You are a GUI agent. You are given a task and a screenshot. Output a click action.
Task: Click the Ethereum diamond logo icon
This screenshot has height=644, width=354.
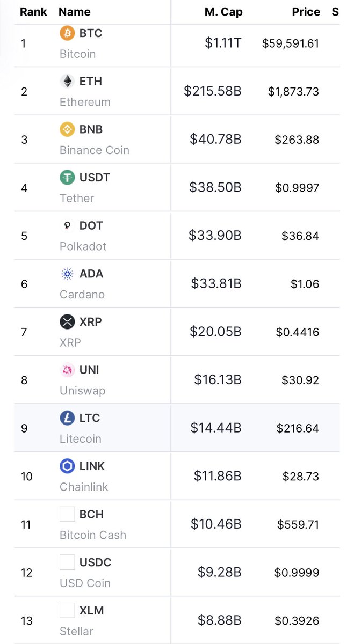click(x=67, y=81)
